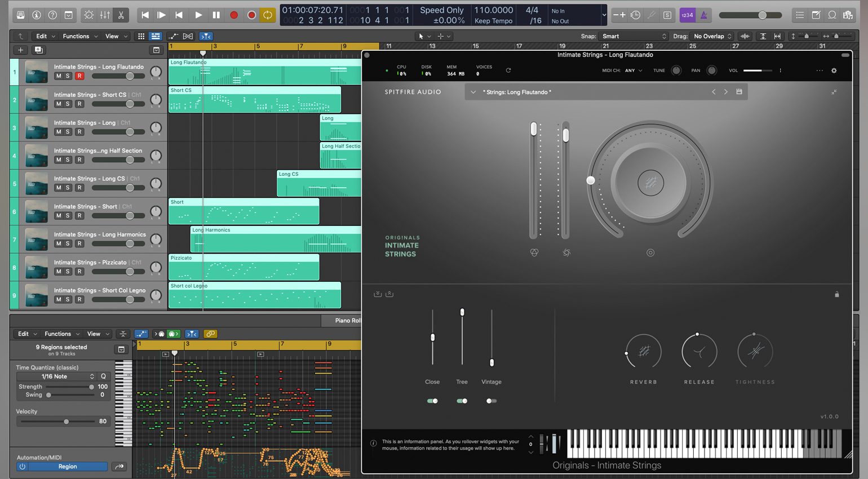The image size is (868, 479).
Task: Toggle Catch Playhead in tracks area
Action: point(206,36)
